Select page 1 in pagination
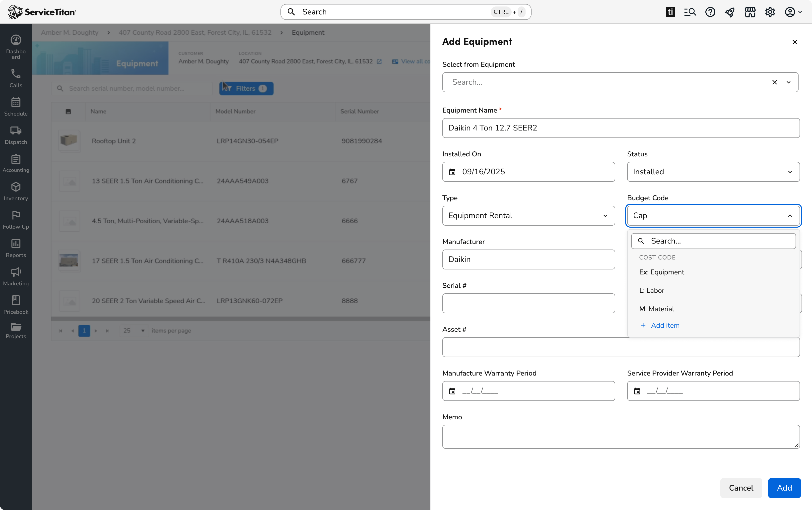Screen dimensions: 812x510 point(84,331)
